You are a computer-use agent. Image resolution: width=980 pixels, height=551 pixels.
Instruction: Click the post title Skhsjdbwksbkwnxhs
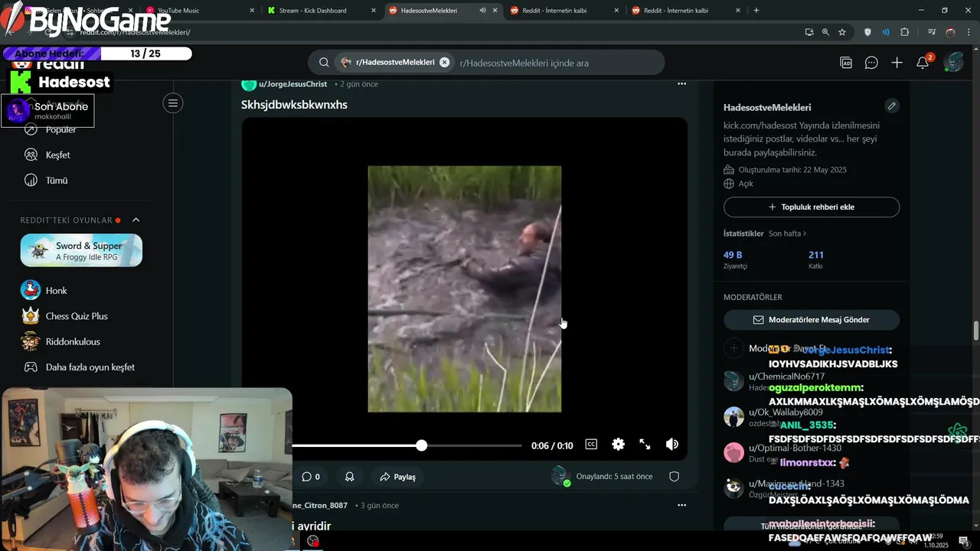tap(294, 105)
